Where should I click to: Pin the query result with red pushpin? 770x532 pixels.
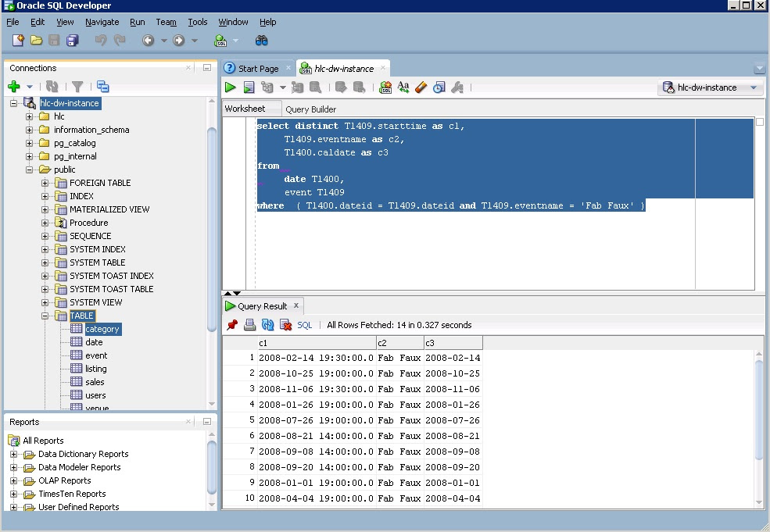[232, 325]
